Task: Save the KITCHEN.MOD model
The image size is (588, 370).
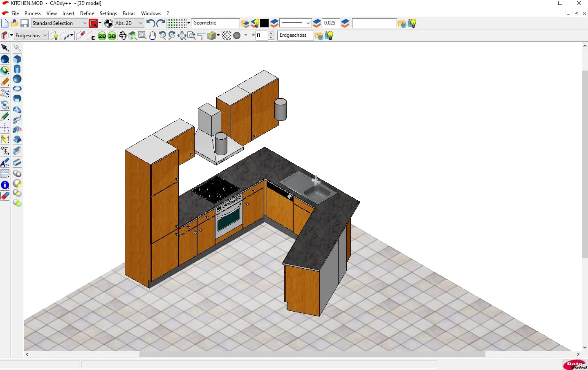Action: (x=25, y=23)
